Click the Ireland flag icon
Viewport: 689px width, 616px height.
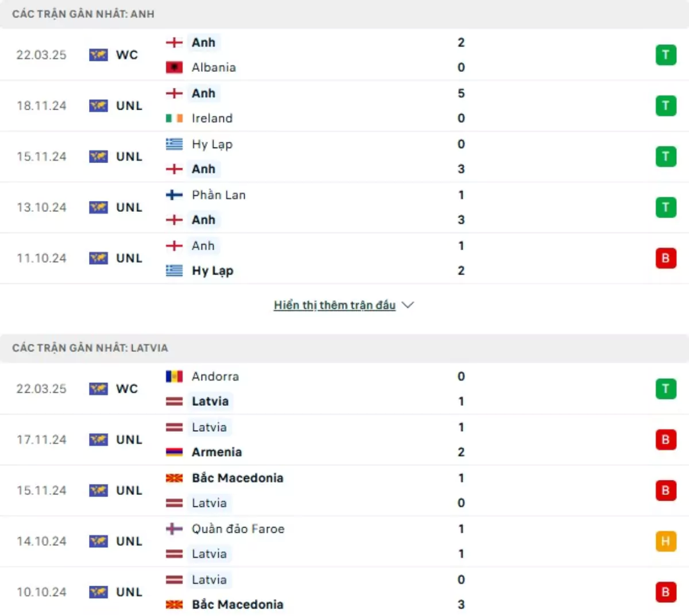(174, 118)
